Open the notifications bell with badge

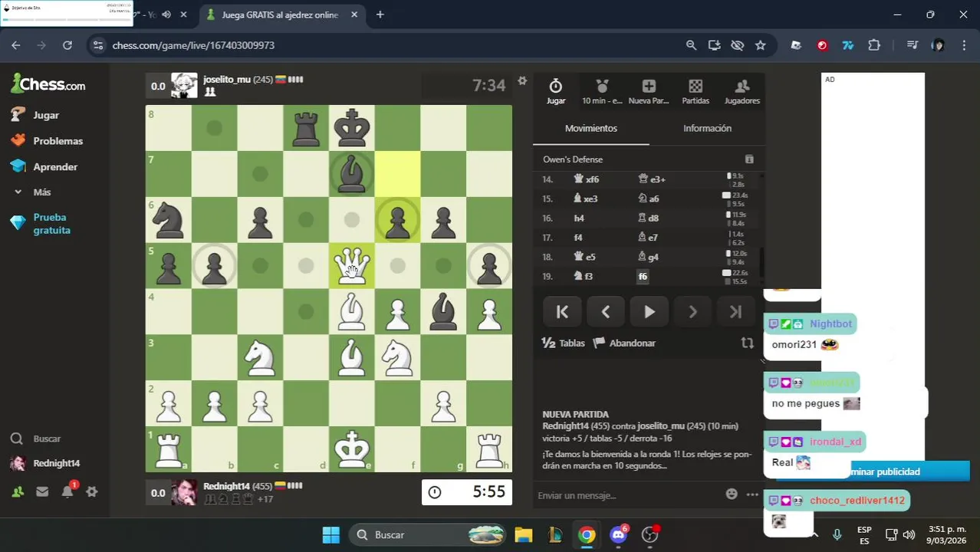click(67, 491)
